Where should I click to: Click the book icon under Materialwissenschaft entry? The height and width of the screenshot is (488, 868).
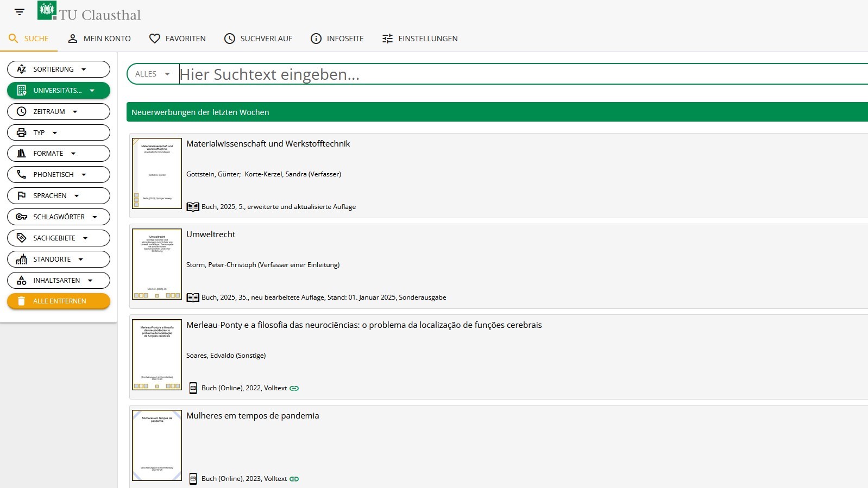tap(193, 207)
